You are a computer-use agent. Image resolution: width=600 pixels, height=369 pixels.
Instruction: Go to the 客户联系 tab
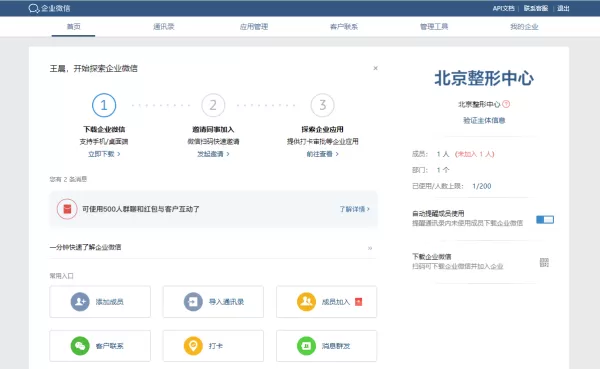[344, 26]
